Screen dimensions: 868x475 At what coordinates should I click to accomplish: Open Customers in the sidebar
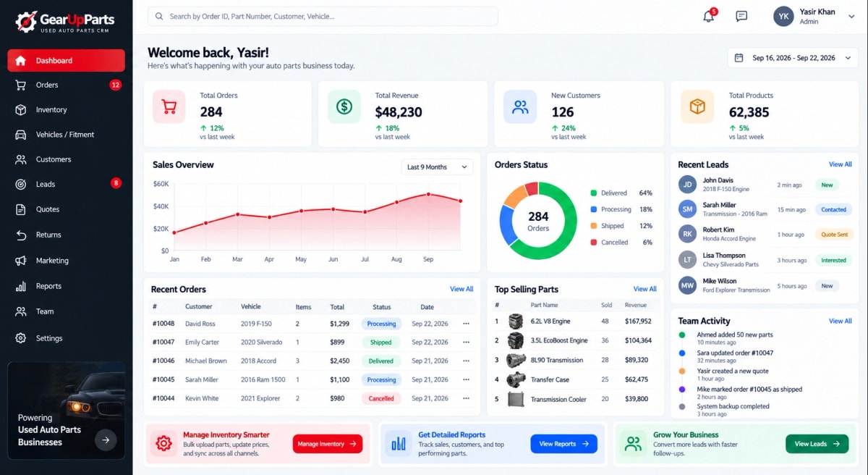point(66,159)
